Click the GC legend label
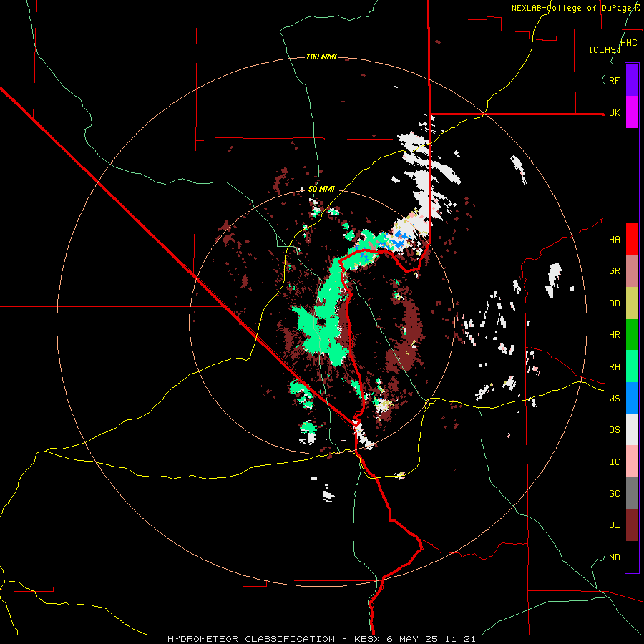Screen dimensions: 644x644 pyautogui.click(x=614, y=494)
